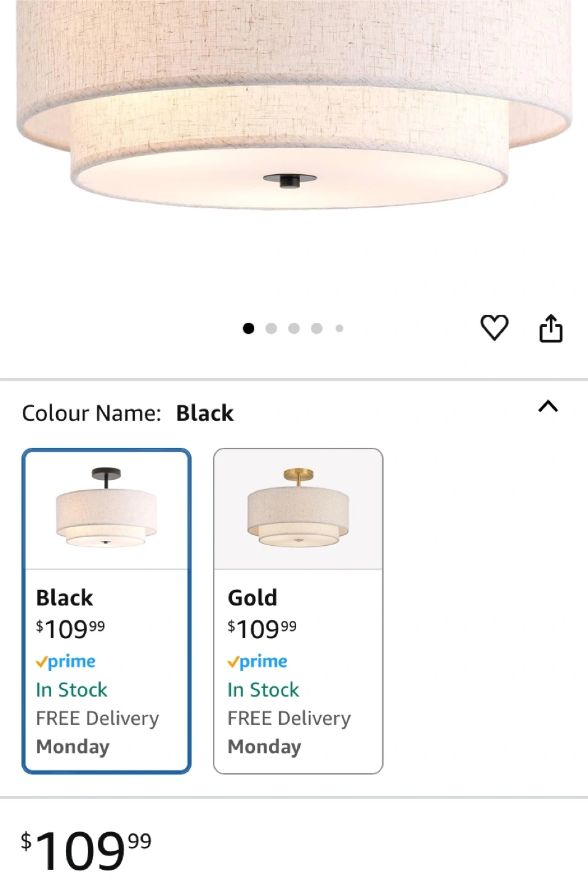The width and height of the screenshot is (588, 887).
Task: Go to third image carousel dot
Action: (x=294, y=328)
